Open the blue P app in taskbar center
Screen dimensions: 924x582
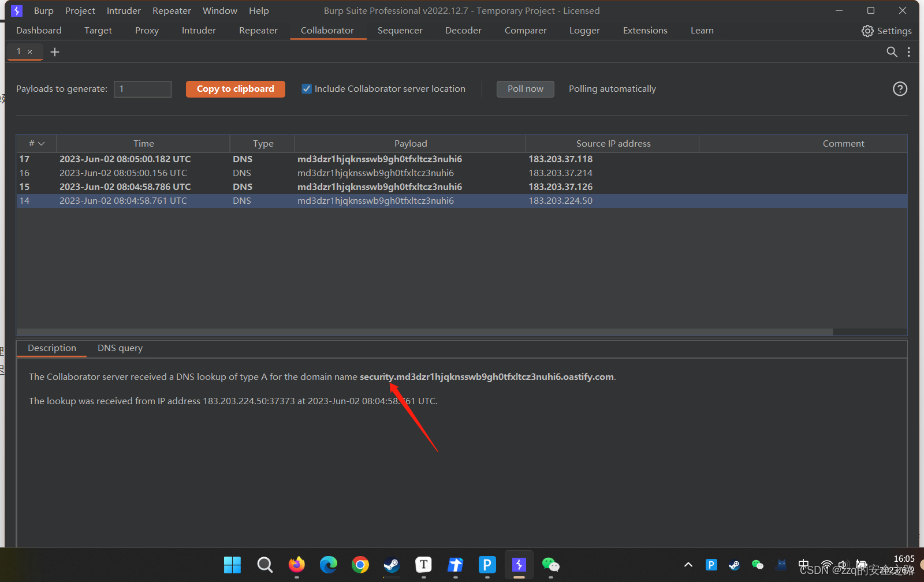coord(487,565)
